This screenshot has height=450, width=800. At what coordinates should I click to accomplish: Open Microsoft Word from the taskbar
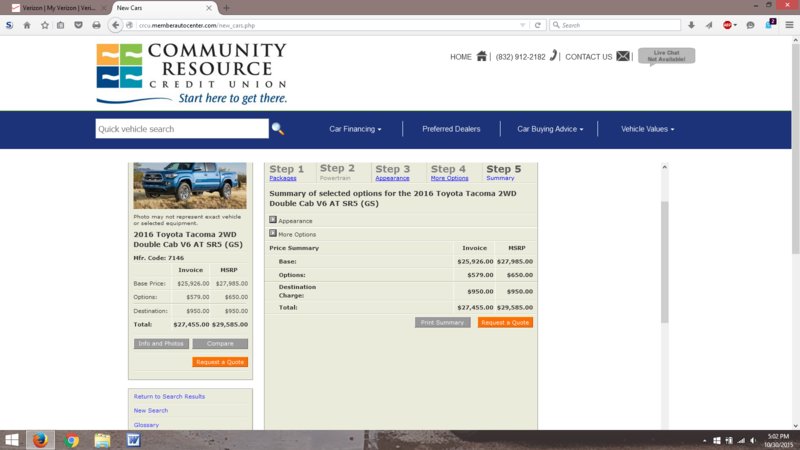[x=134, y=440]
